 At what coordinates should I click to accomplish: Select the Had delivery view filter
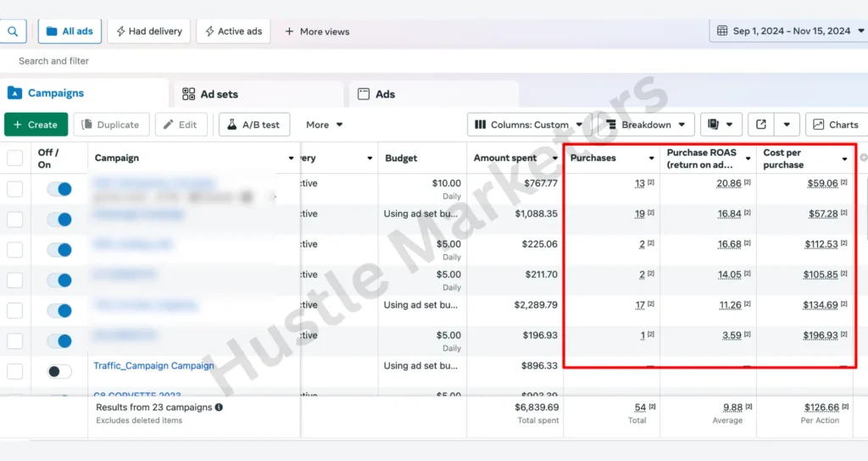click(x=149, y=31)
